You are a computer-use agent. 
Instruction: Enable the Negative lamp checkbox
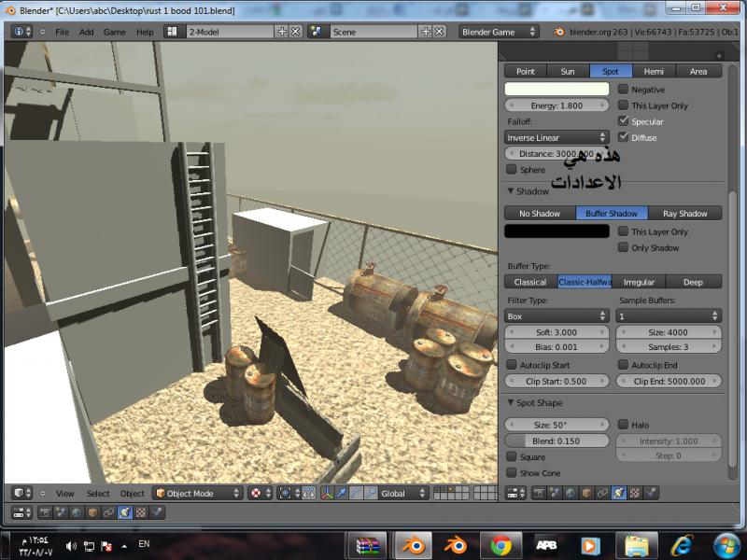623,89
